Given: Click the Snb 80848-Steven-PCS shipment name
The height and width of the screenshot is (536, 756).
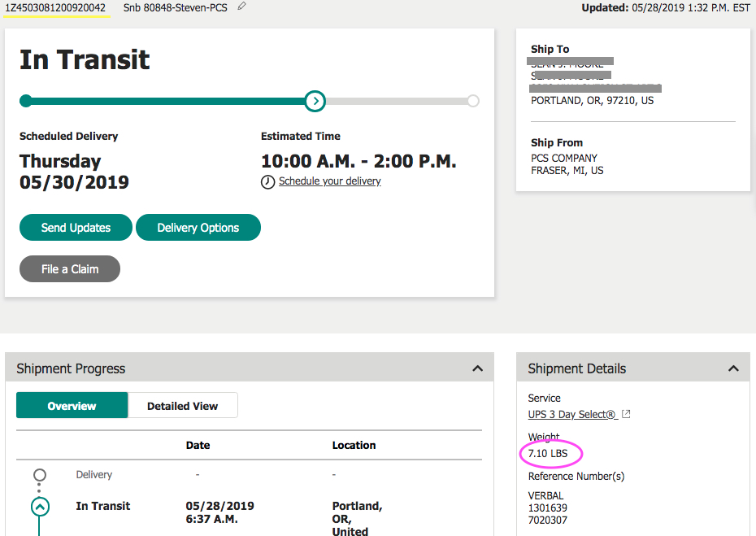Looking at the screenshot, I should coord(175,7).
